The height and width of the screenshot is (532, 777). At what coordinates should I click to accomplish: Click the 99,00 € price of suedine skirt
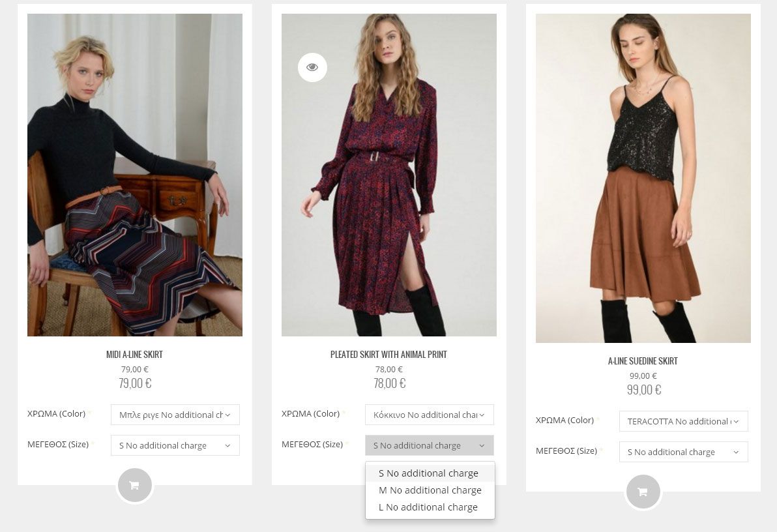click(x=643, y=390)
